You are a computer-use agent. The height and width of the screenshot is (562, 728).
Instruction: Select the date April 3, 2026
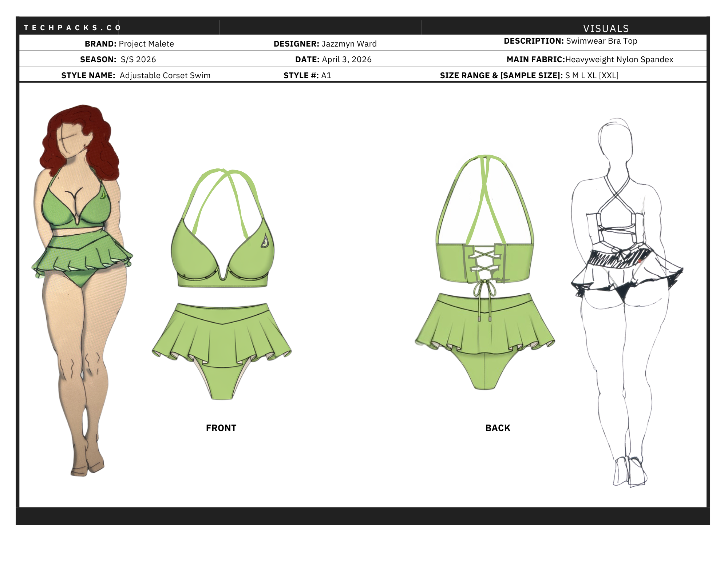tap(347, 59)
